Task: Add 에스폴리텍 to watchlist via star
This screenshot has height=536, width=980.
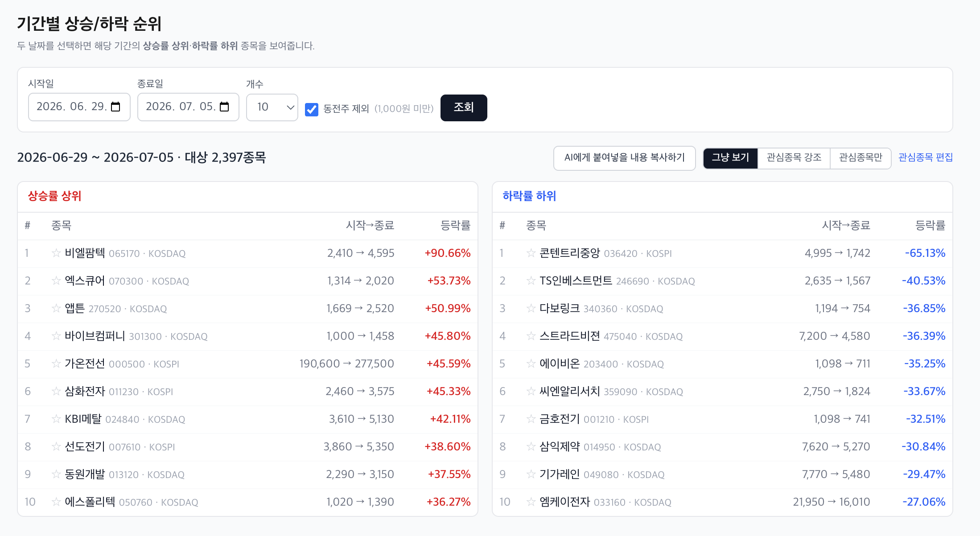Action: click(x=56, y=502)
